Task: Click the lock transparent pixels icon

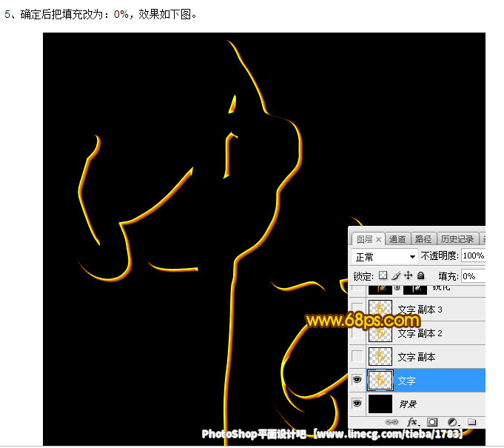Action: coord(383,275)
